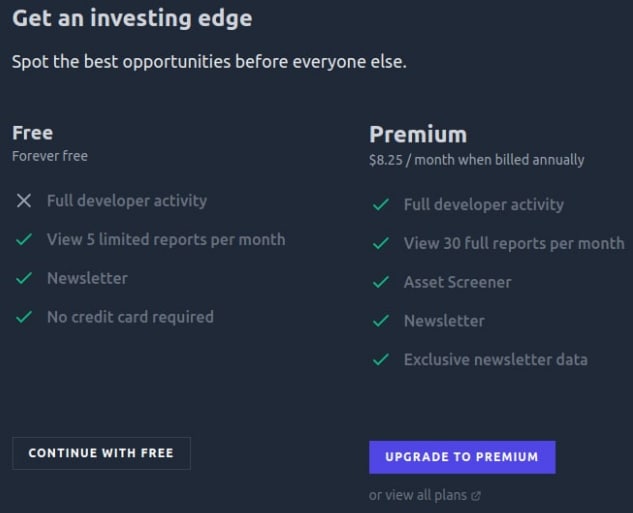633x513 pixels.
Task: Click checkmark beside Exclusive newsletter data
Action: point(380,360)
